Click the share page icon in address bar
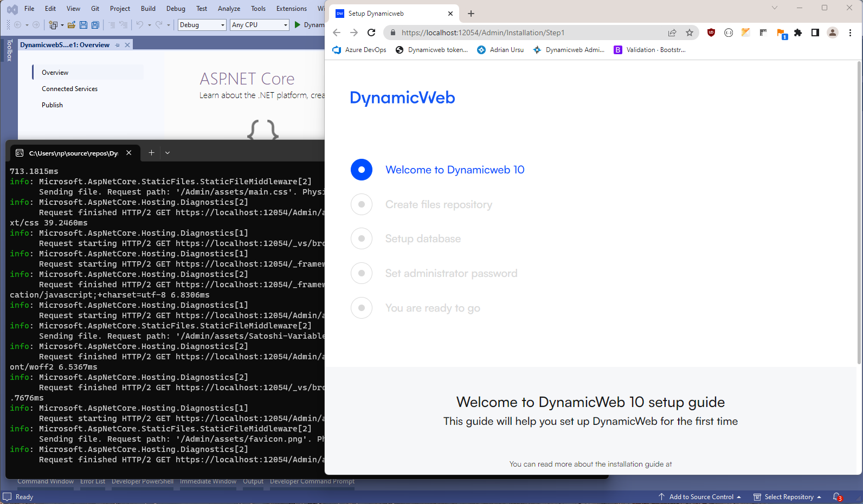The image size is (863, 504). [672, 33]
